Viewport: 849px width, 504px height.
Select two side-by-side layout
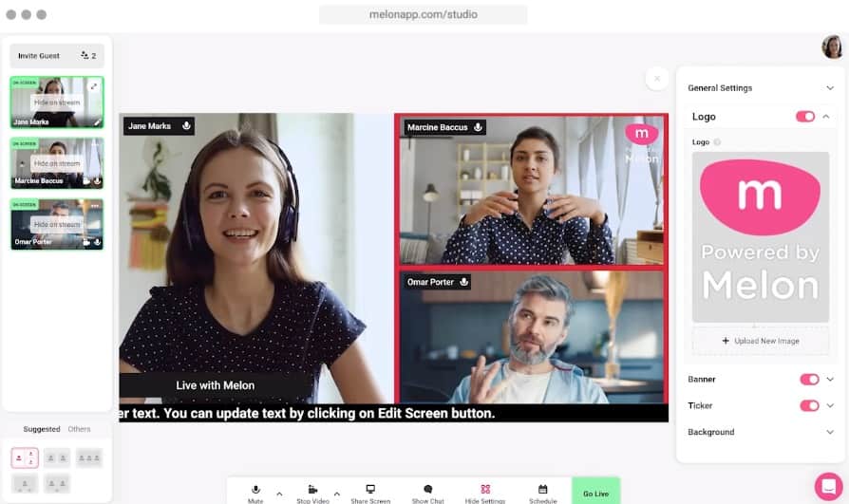(57, 458)
